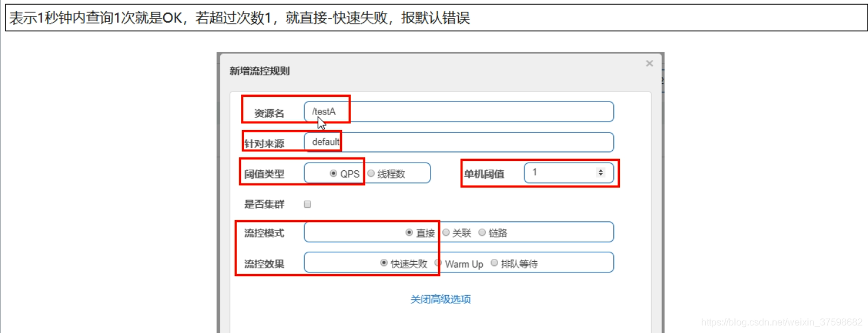Select the 排队等待 flow control effect

495,263
